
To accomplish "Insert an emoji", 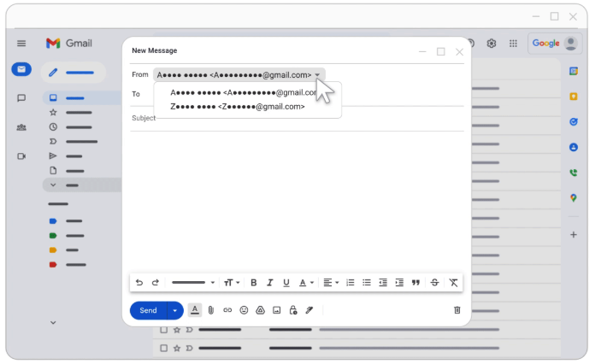I will (x=244, y=310).
